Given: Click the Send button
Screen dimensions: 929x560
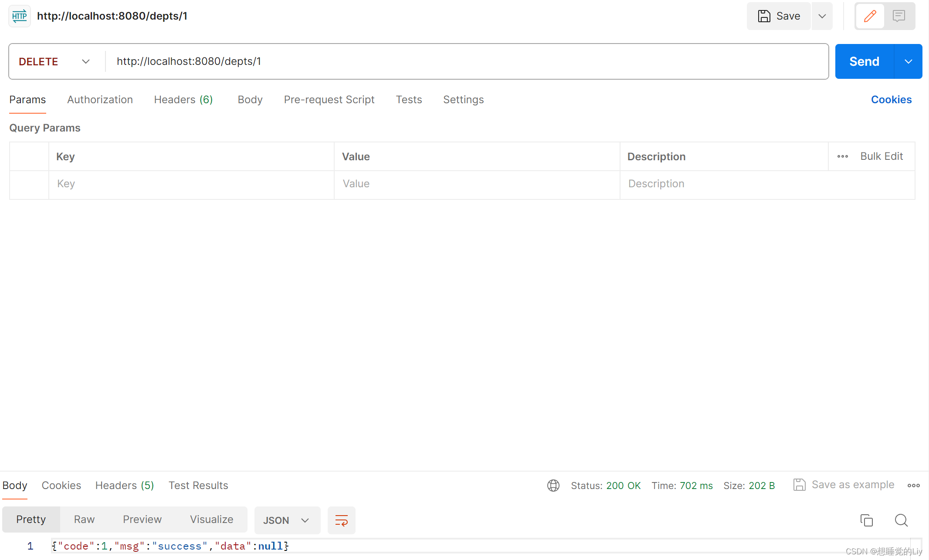Looking at the screenshot, I should click(x=863, y=61).
